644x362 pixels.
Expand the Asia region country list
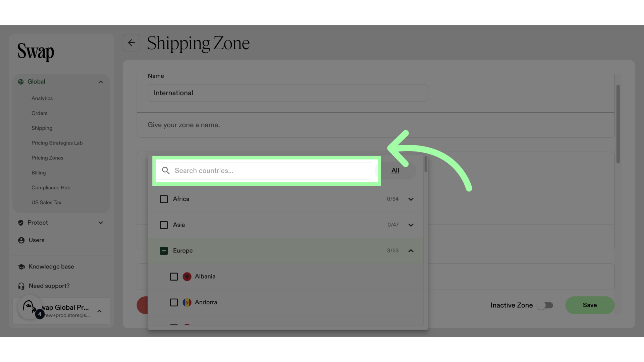point(411,225)
